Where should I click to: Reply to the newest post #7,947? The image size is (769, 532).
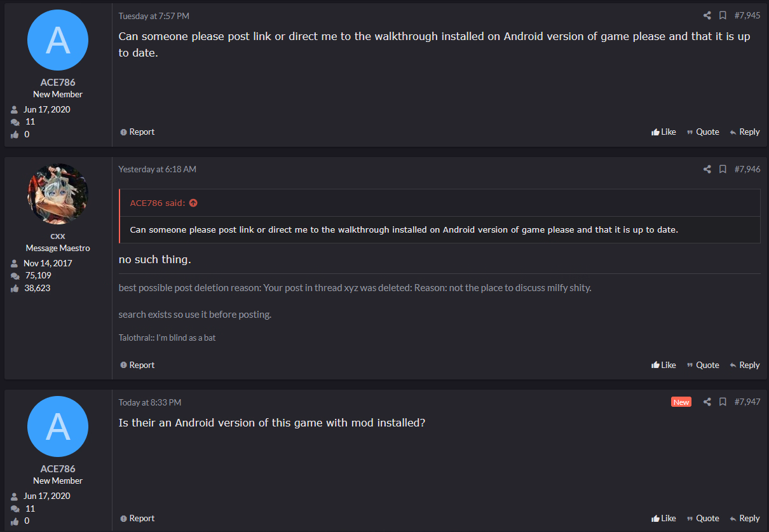point(745,519)
